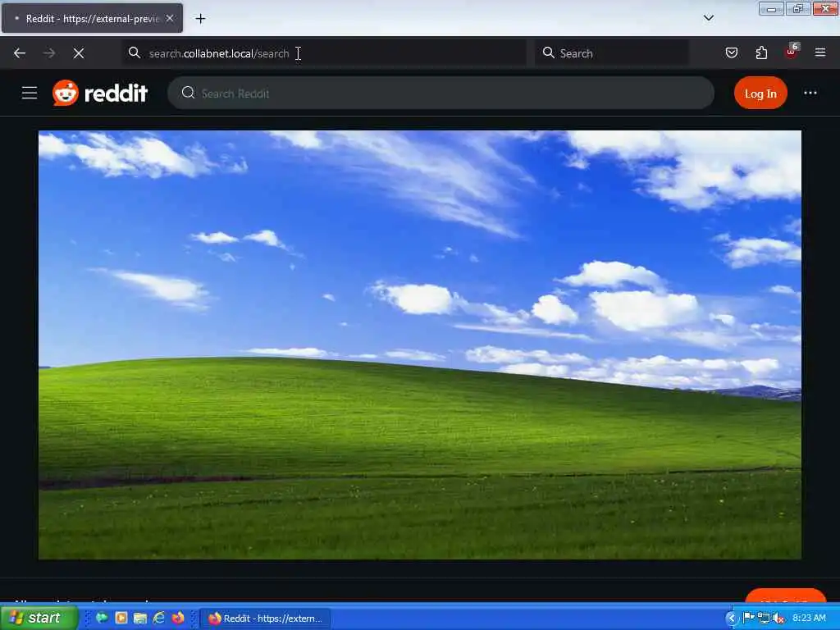Viewport: 840px width, 630px height.
Task: Open the folder icon in quick launch
Action: 140,619
